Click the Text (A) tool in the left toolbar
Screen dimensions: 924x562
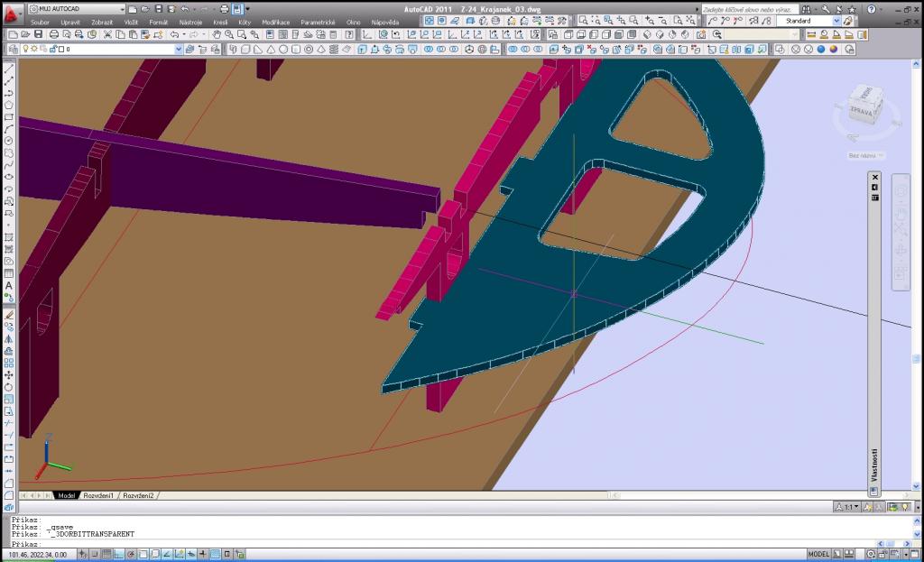click(x=9, y=286)
